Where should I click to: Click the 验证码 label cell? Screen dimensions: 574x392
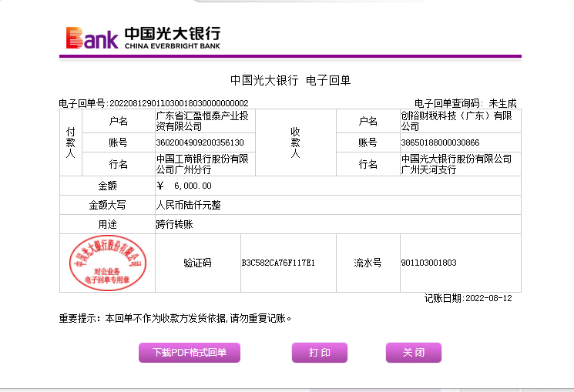tap(198, 263)
